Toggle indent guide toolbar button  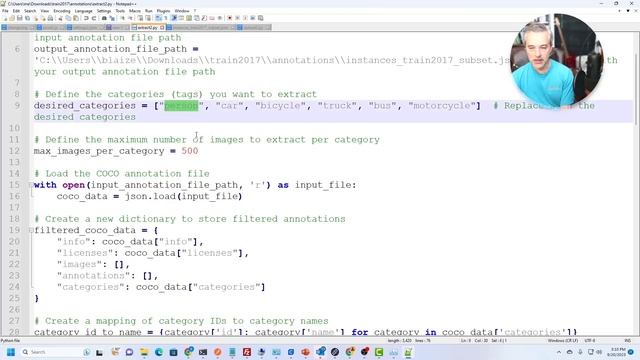pyautogui.click(x=173, y=18)
